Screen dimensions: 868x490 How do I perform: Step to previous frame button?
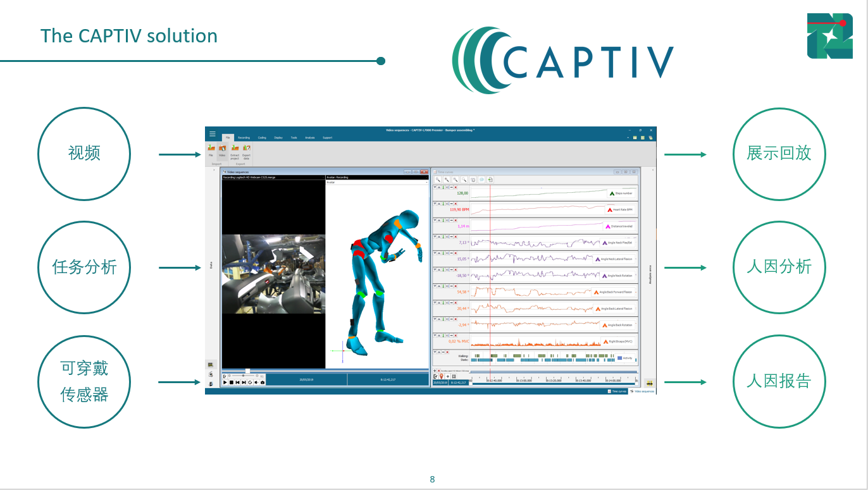point(237,383)
